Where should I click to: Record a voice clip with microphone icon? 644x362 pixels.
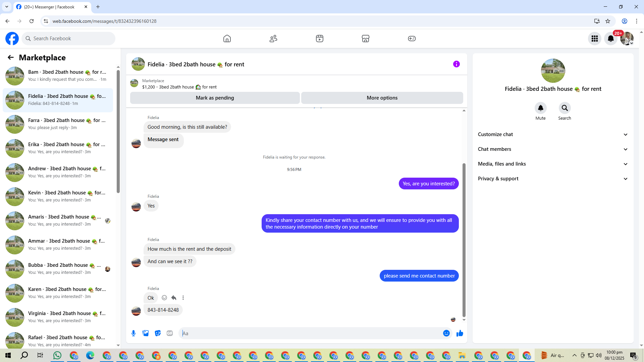point(133,333)
